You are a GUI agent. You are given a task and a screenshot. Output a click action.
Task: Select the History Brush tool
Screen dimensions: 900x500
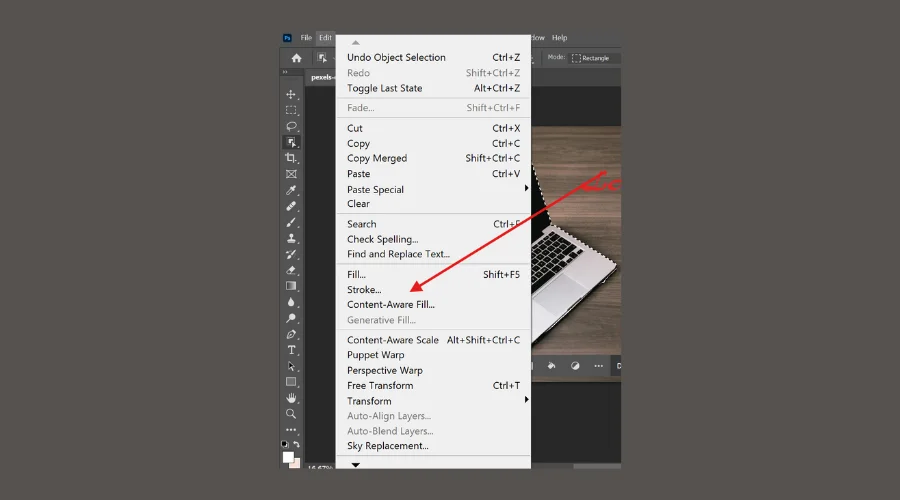tap(291, 254)
